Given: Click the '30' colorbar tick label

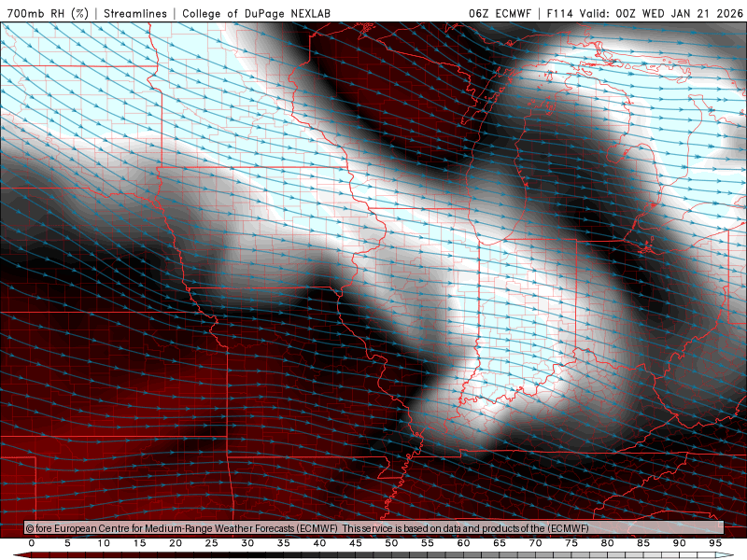Looking at the screenshot, I should 247,543.
